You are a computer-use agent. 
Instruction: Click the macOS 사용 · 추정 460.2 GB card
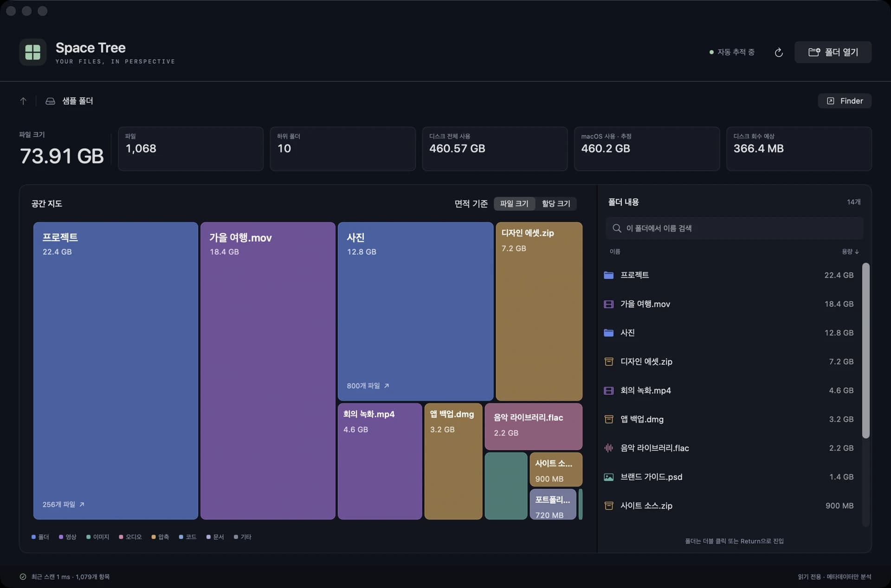[647, 149]
